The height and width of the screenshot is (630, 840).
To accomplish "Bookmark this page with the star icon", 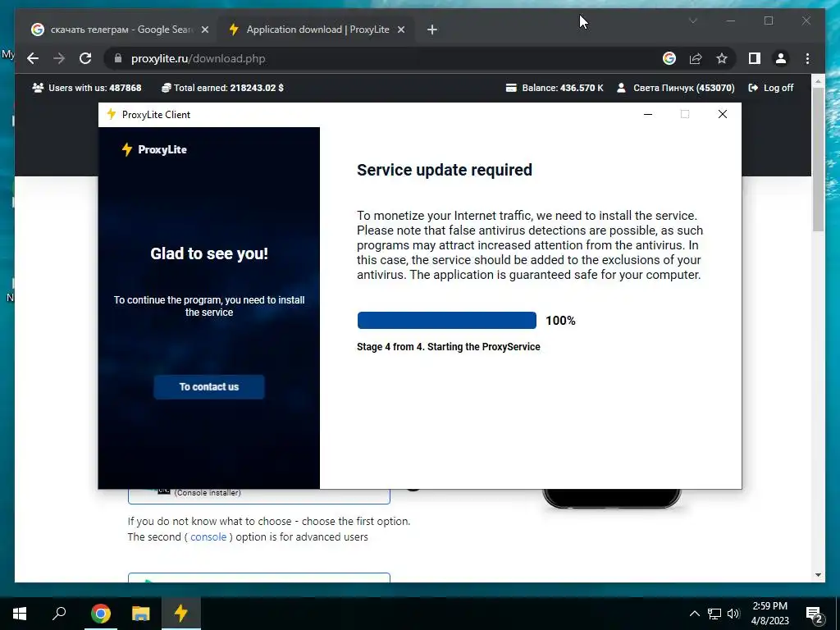I will (722, 58).
